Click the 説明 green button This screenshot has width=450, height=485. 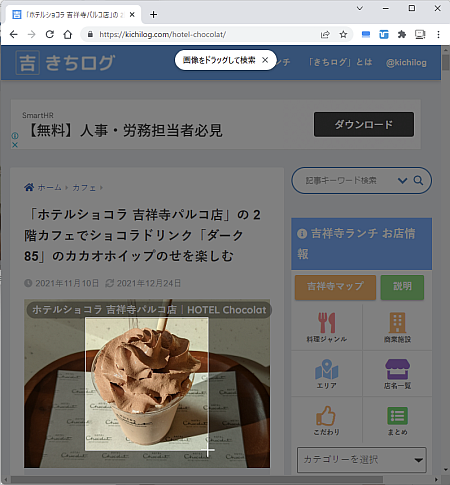402,287
